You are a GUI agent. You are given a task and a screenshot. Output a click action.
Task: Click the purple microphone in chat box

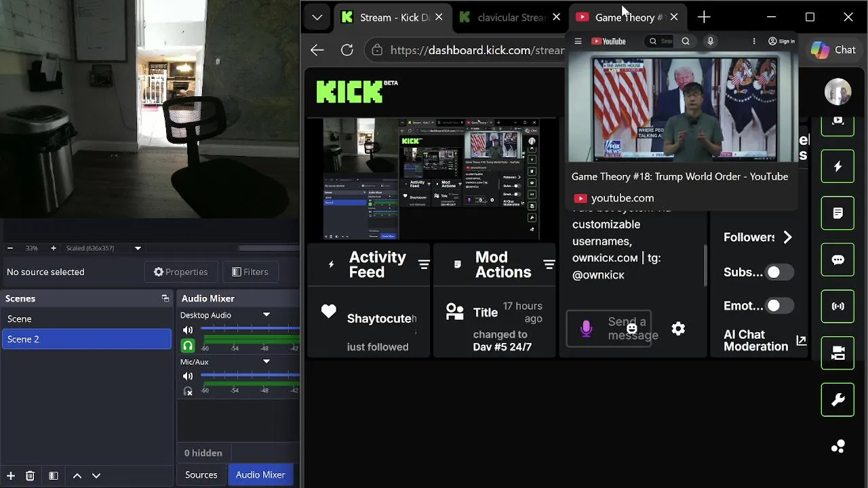[x=587, y=329]
